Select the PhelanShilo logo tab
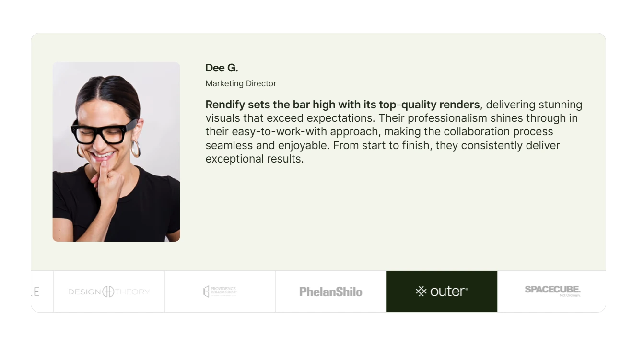644x350 pixels. 331,292
